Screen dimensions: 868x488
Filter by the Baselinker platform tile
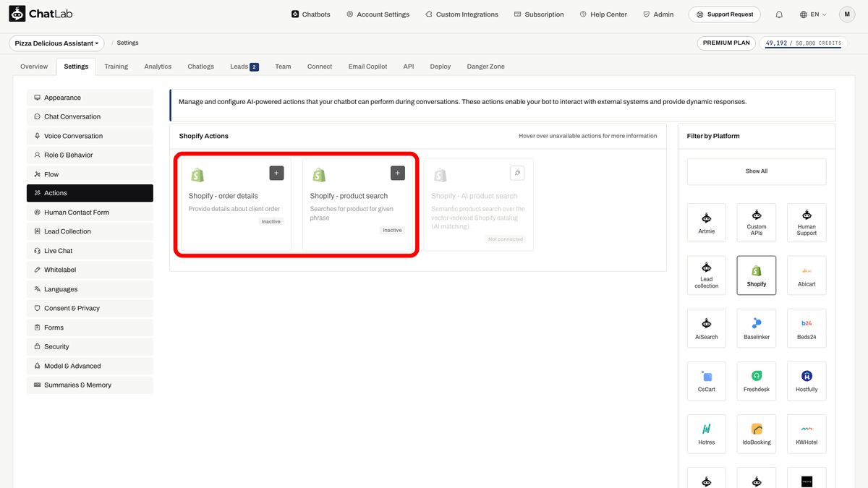click(x=757, y=328)
